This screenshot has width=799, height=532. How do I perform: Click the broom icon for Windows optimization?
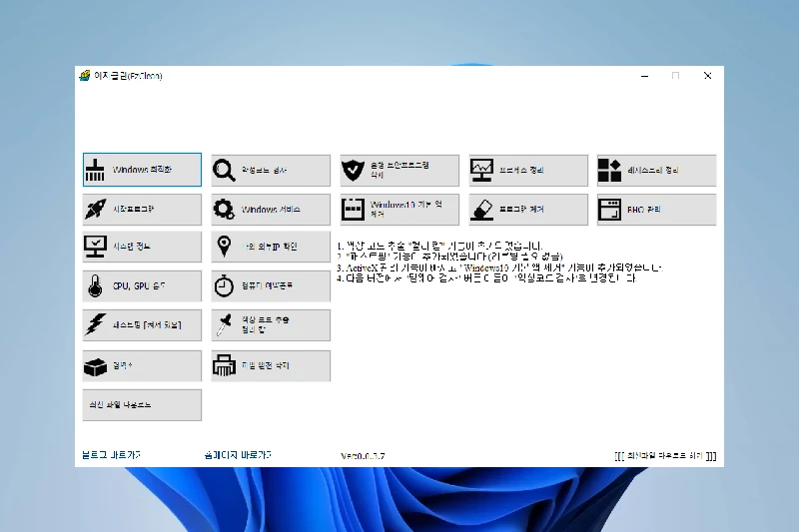coord(96,171)
